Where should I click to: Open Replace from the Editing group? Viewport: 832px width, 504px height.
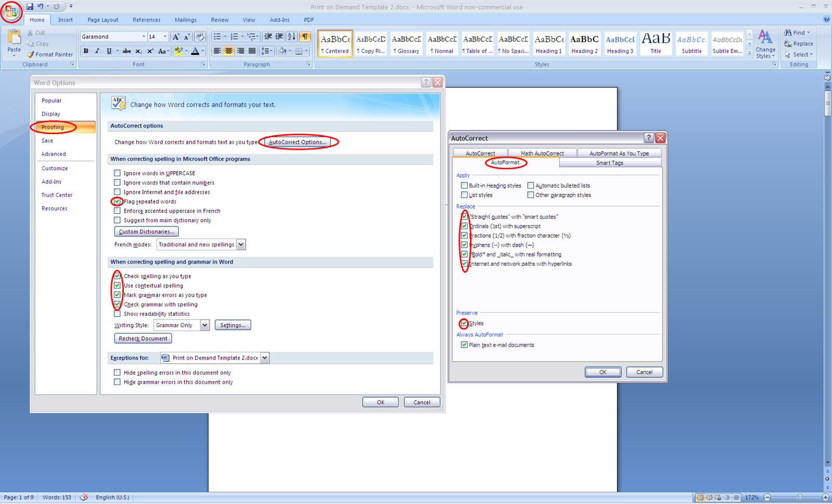click(799, 44)
